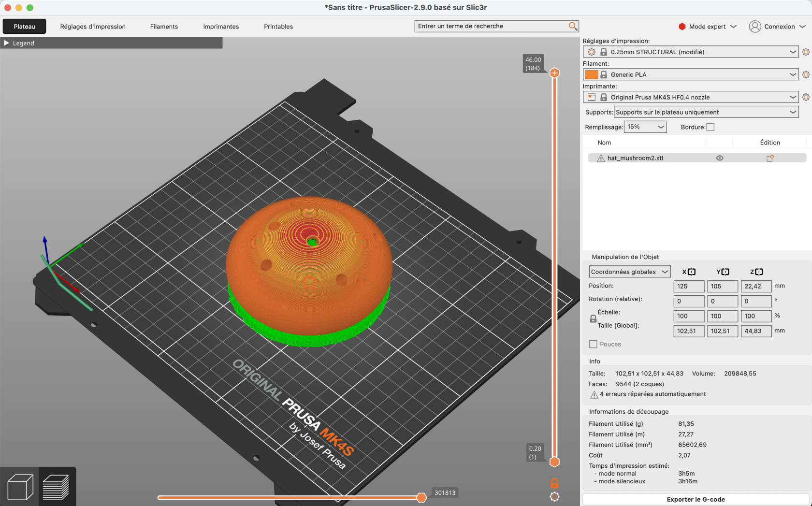
Task: Click the orange filament color swatch
Action: pyautogui.click(x=591, y=74)
